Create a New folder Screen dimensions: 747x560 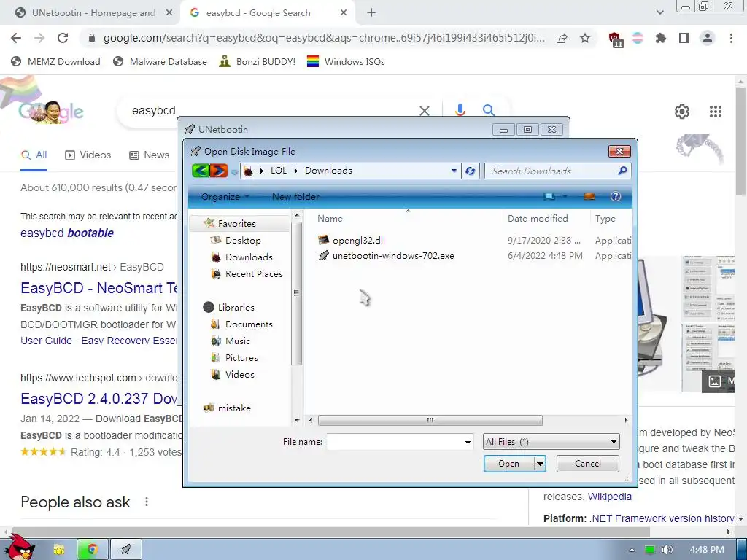[295, 196]
